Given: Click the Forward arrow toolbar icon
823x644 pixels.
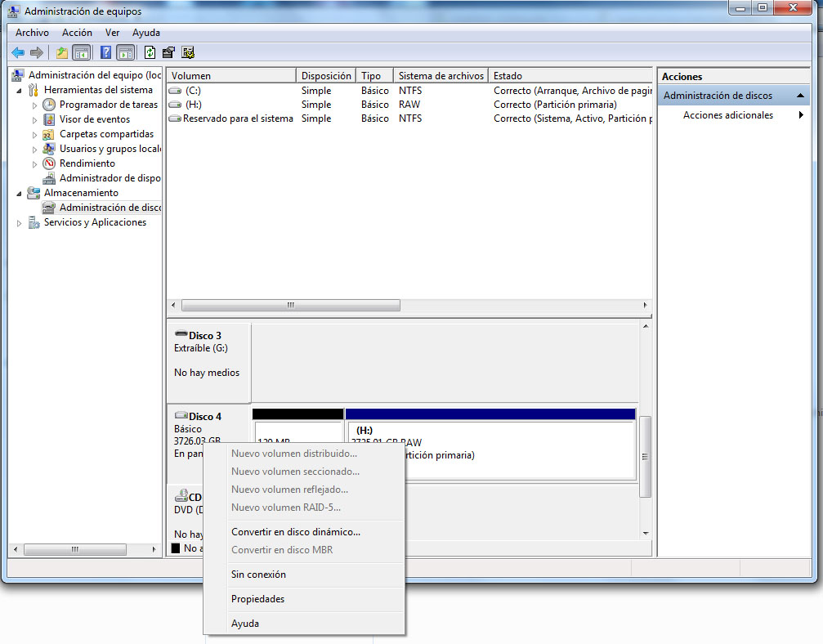Looking at the screenshot, I should tap(37, 52).
